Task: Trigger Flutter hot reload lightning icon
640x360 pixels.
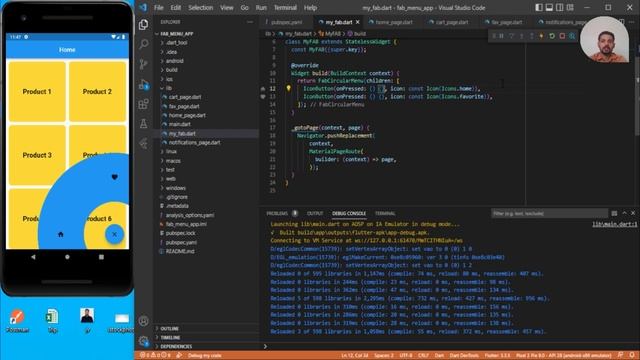Action: point(542,36)
